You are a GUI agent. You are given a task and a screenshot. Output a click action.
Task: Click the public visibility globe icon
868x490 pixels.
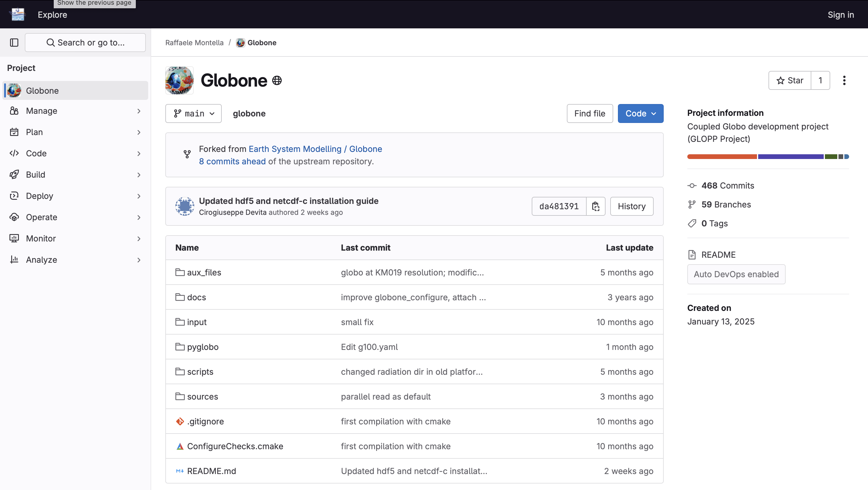(x=277, y=80)
